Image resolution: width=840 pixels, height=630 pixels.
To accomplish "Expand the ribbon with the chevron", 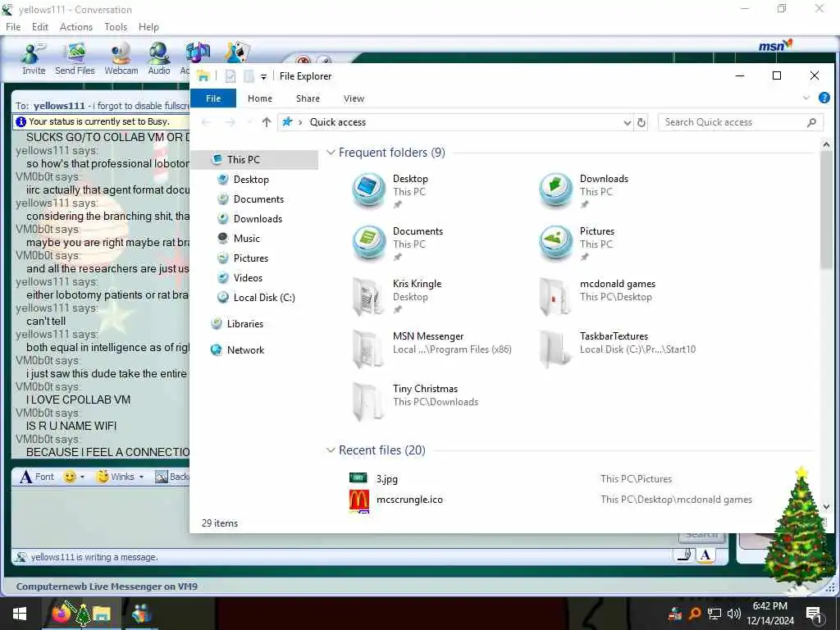I will click(x=806, y=98).
